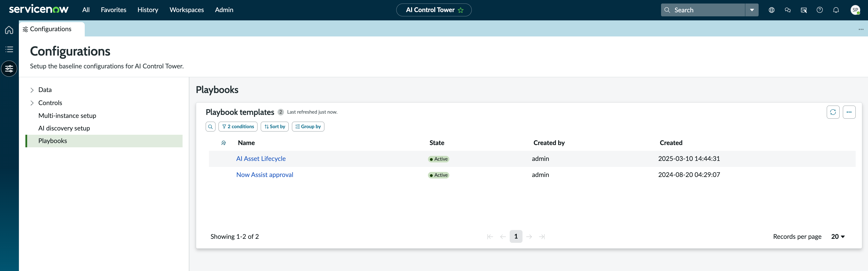Open the Help question mark icon

820,10
